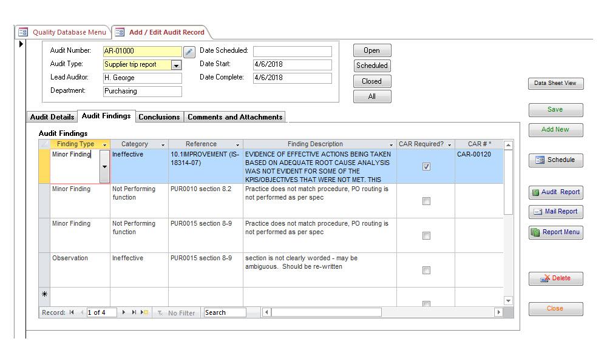Click the new blank record navigation icon
The height and width of the screenshot is (364, 607).
point(144,312)
